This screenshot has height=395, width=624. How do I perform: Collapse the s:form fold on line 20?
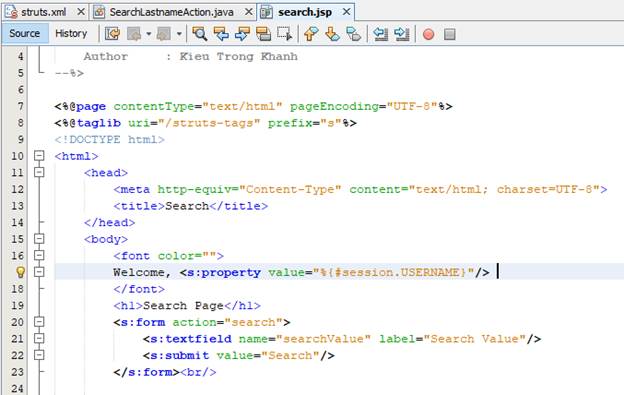39,322
